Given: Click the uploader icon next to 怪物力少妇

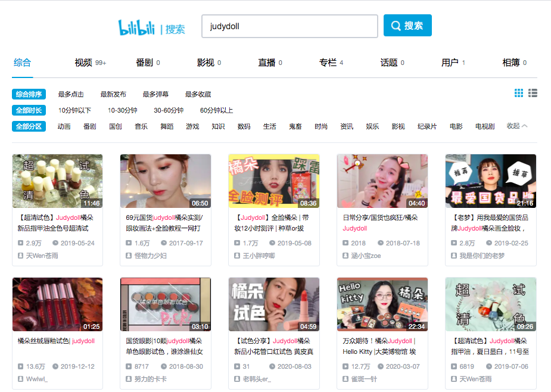Looking at the screenshot, I should click(x=129, y=256).
